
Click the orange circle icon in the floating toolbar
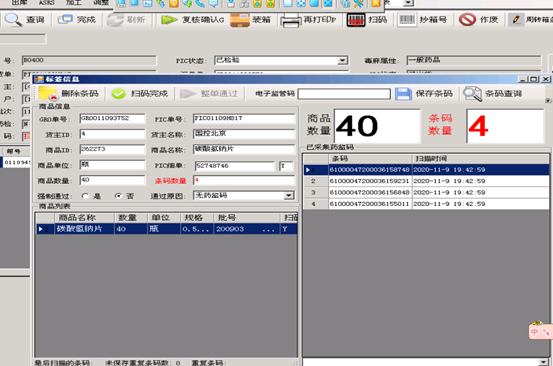(174, 4)
